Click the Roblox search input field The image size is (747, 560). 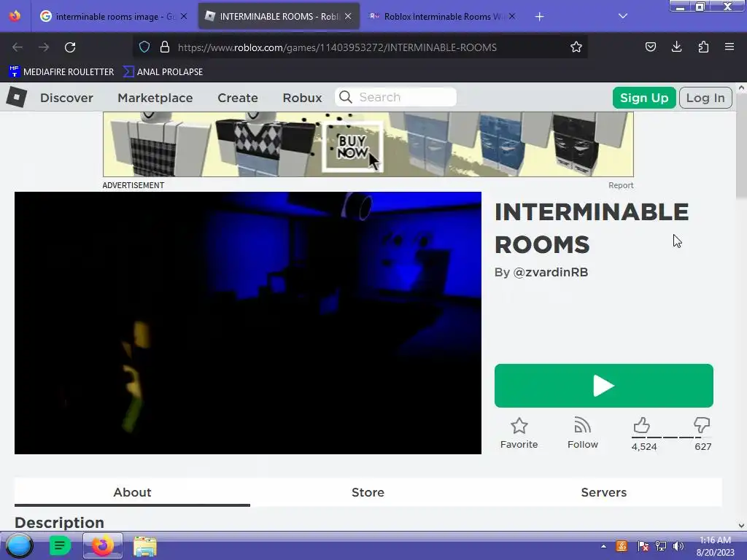(x=396, y=97)
